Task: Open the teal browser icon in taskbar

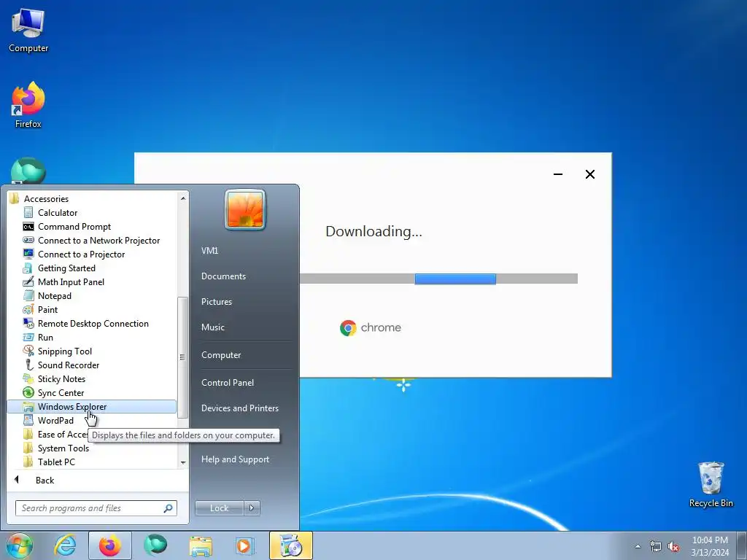Action: (x=155, y=545)
